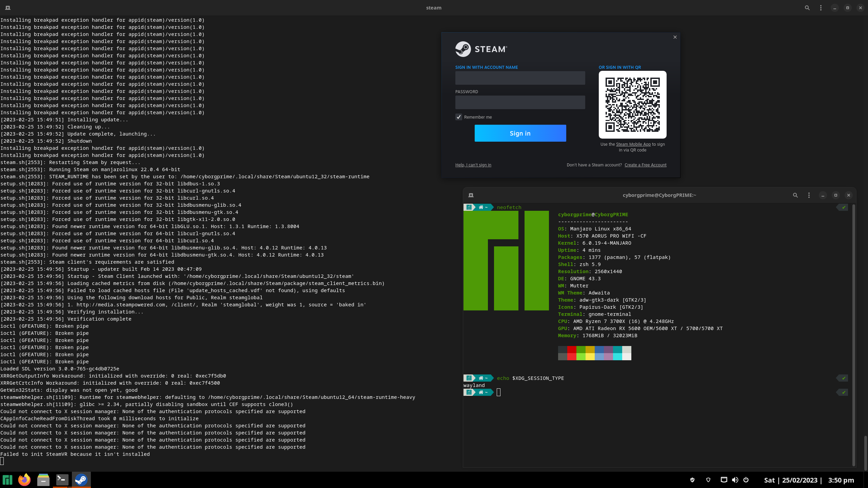868x488 pixels.
Task: Click the Steam icon in the taskbar
Action: coord(81,480)
